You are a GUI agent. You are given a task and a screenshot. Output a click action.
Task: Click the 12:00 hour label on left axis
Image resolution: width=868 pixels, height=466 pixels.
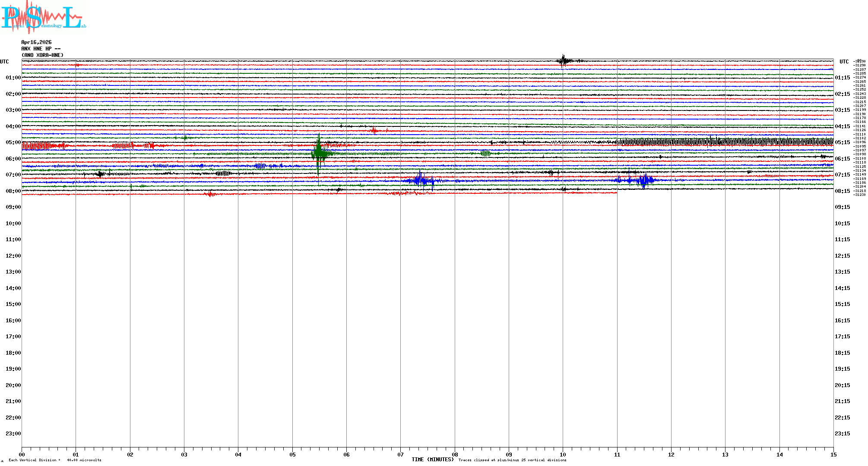13,256
